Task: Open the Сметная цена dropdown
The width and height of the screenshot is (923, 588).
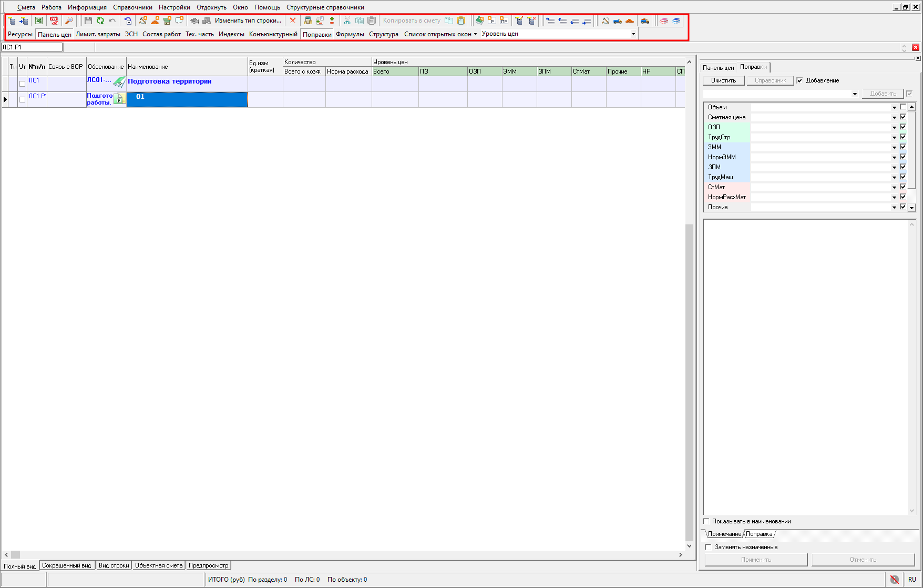Action: click(x=894, y=118)
